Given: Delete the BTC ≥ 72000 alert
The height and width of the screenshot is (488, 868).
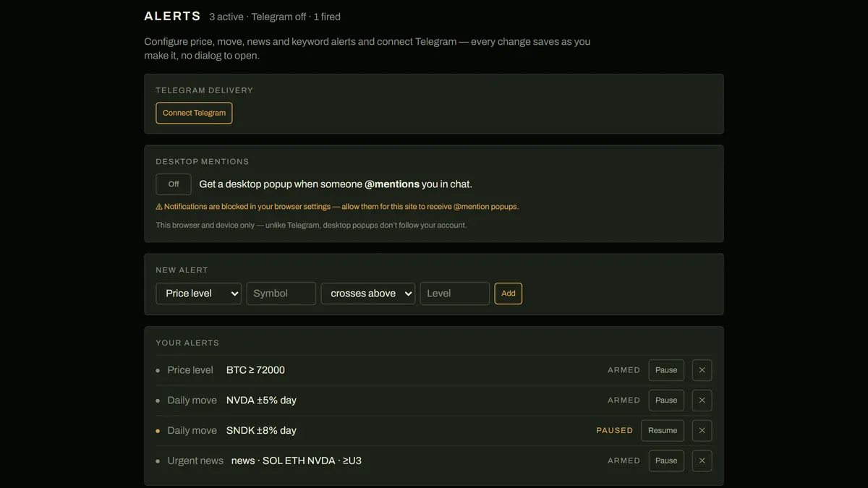Looking at the screenshot, I should pos(702,370).
